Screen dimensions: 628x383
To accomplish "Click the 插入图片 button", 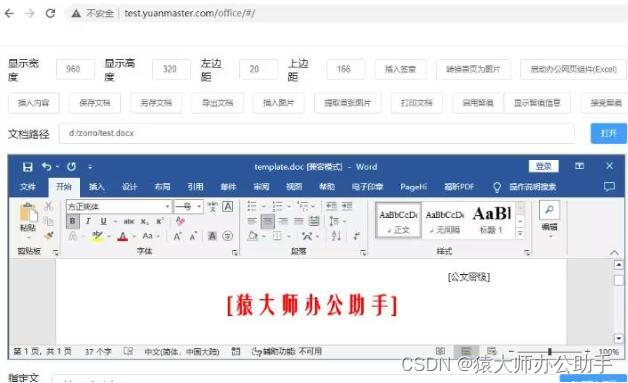I will [278, 103].
